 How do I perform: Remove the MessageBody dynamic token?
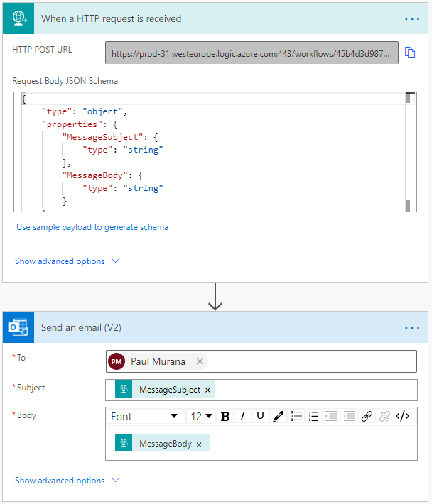[x=199, y=444]
